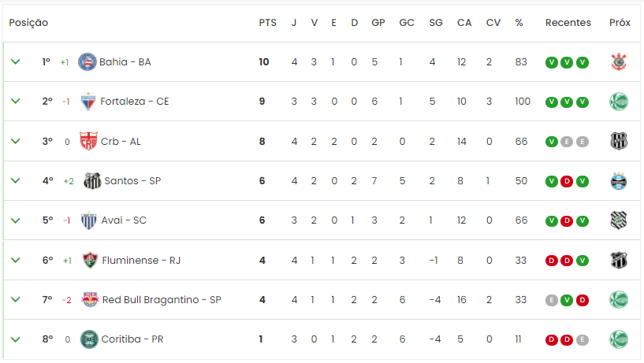Image resolution: width=644 pixels, height=363 pixels.
Task: Click Bahia's first green V result badge
Action: tap(551, 62)
